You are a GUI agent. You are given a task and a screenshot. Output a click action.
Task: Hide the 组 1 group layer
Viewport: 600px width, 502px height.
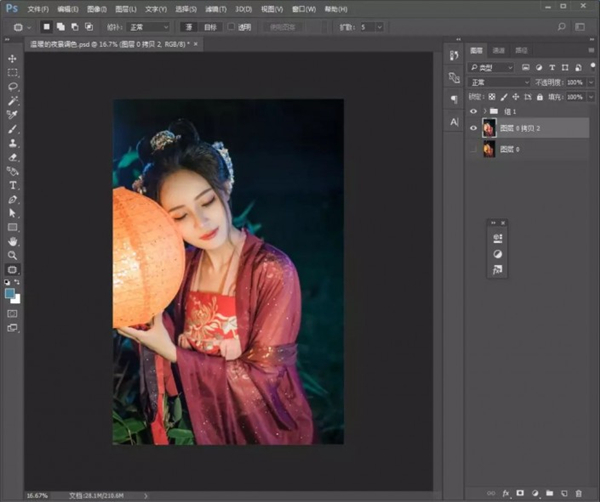474,111
